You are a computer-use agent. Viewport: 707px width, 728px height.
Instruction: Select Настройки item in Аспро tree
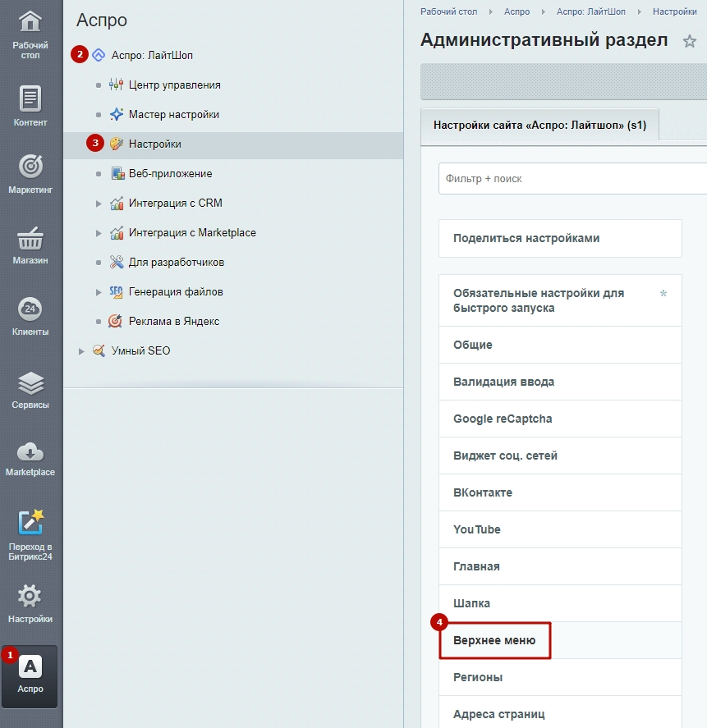point(154,144)
